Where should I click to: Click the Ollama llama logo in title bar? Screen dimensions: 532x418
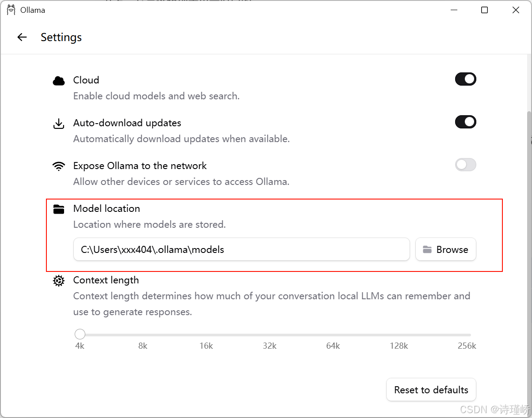coord(11,10)
